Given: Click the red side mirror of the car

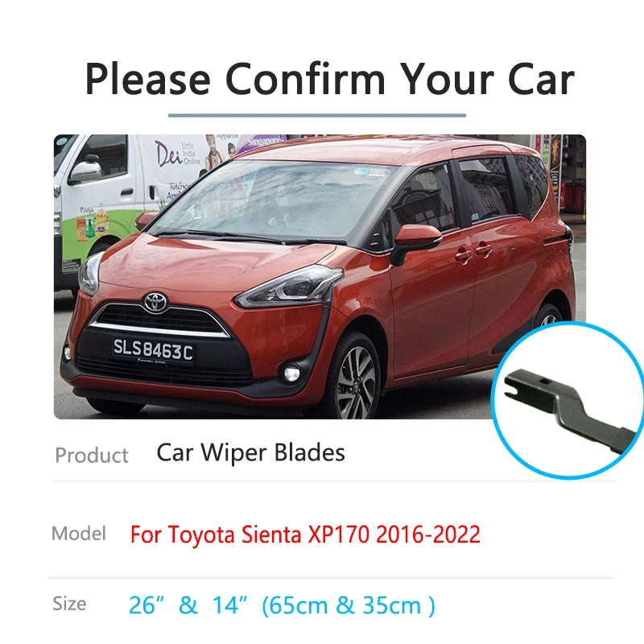Looking at the screenshot, I should click(415, 242).
